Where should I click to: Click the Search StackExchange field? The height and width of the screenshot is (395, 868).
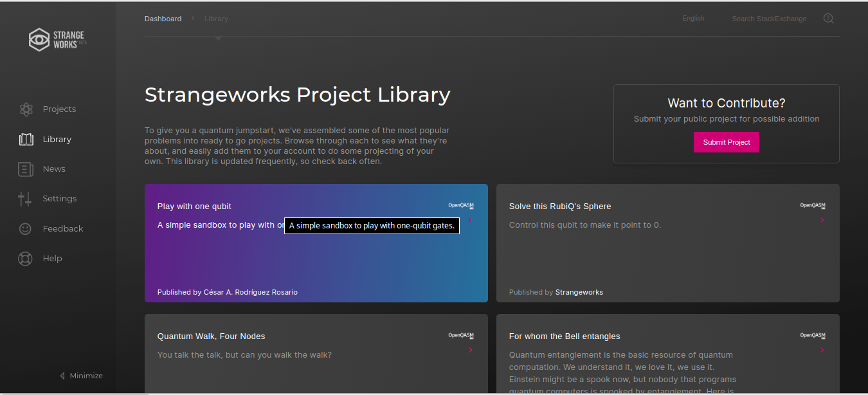click(769, 19)
